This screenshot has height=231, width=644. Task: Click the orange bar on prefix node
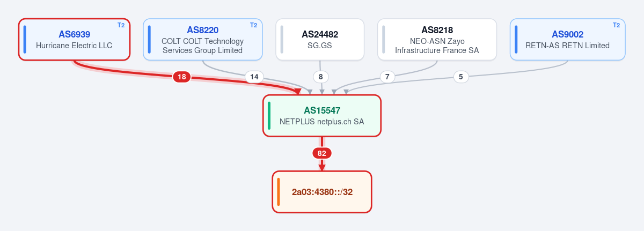click(279, 192)
